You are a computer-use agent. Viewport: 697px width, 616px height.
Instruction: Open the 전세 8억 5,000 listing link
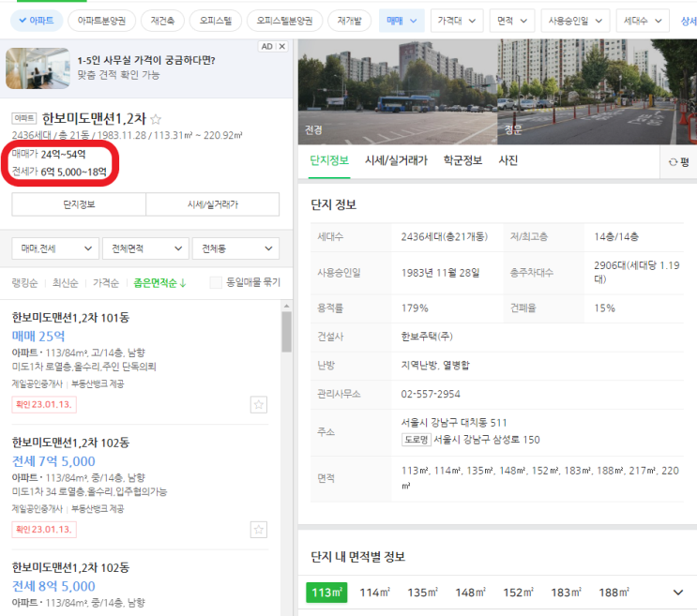click(53, 586)
